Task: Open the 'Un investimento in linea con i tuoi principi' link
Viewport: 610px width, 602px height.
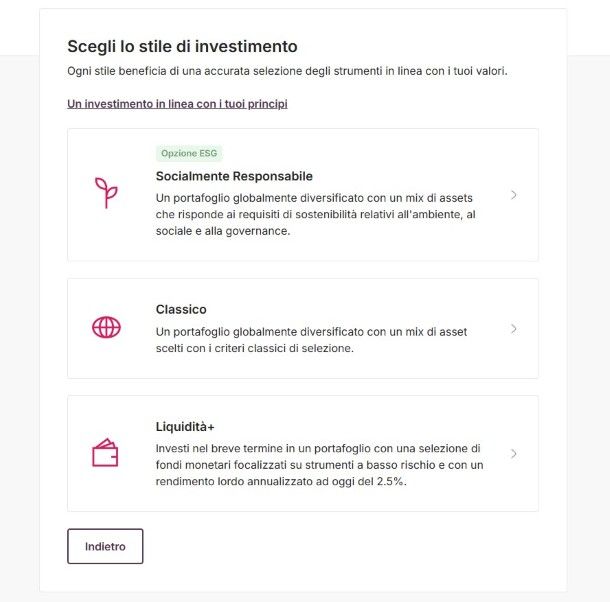Action: click(177, 104)
